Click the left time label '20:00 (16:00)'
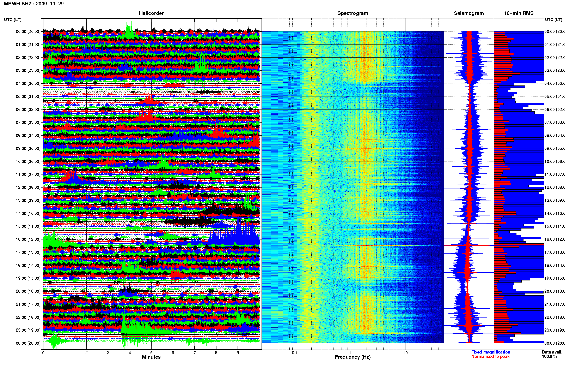This screenshot has height=368, width=588. coord(28,291)
